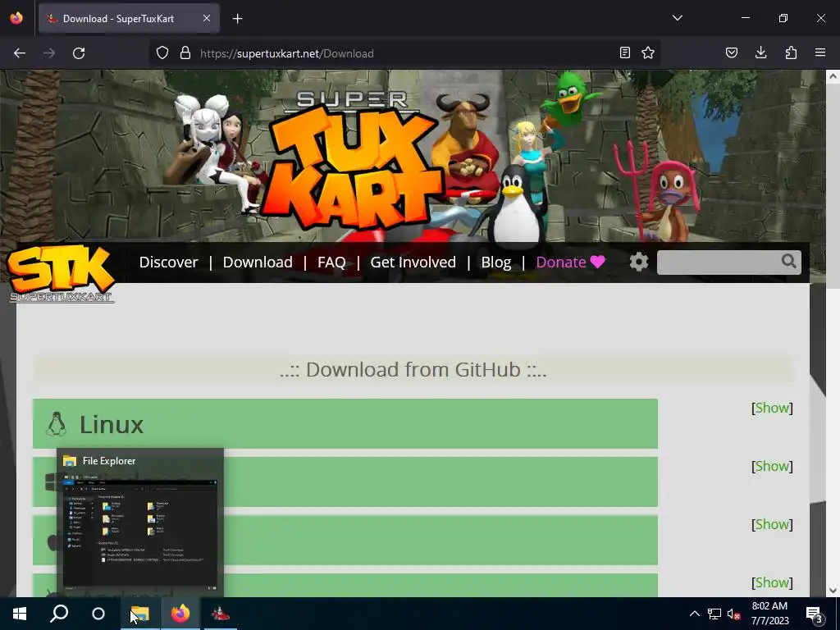Open the FAQ menu item
840x630 pixels.
point(331,262)
